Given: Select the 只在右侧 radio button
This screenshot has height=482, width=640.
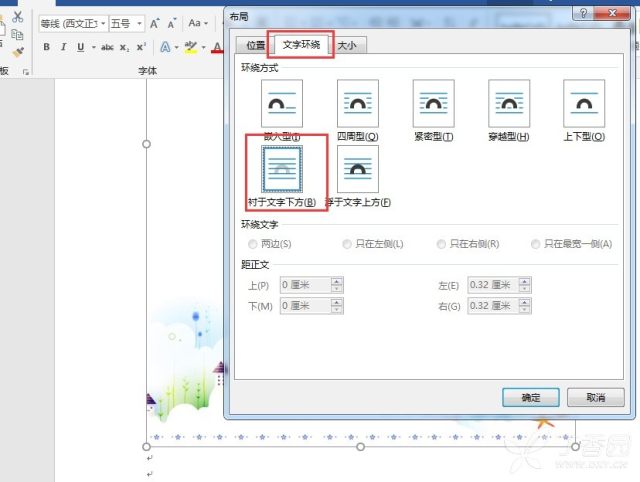Looking at the screenshot, I should pyautogui.click(x=441, y=244).
